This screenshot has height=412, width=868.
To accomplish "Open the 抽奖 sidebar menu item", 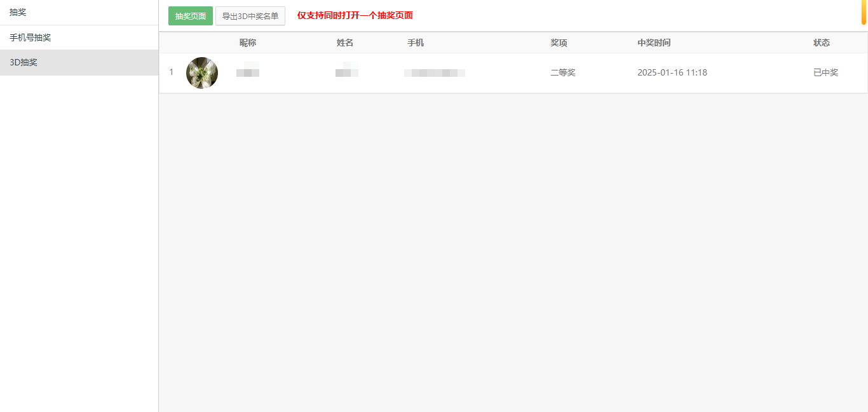I will pos(18,12).
